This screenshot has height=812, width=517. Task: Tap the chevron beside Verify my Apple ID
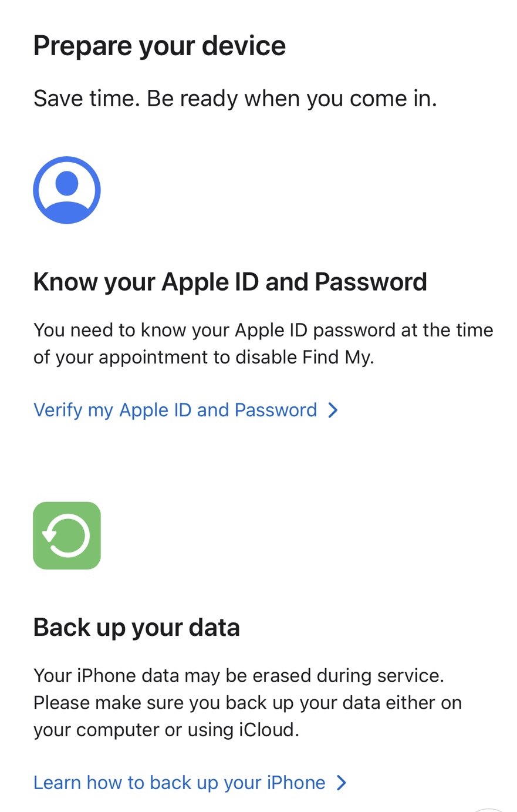(333, 410)
